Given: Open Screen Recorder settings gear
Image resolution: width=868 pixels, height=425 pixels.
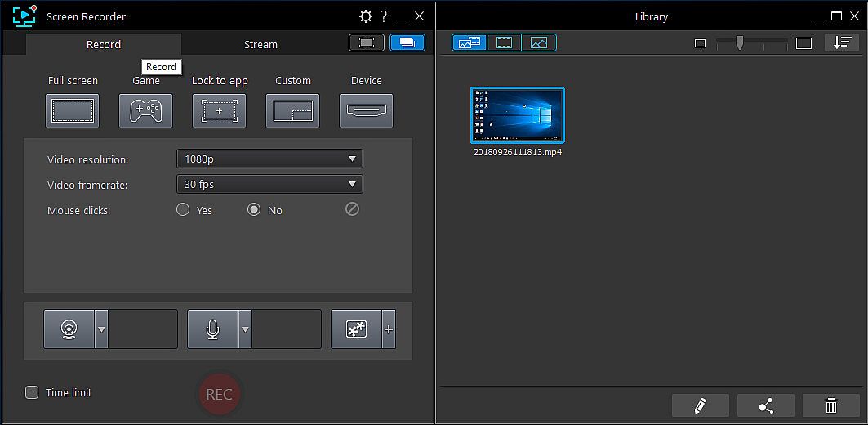Looking at the screenshot, I should click(365, 16).
